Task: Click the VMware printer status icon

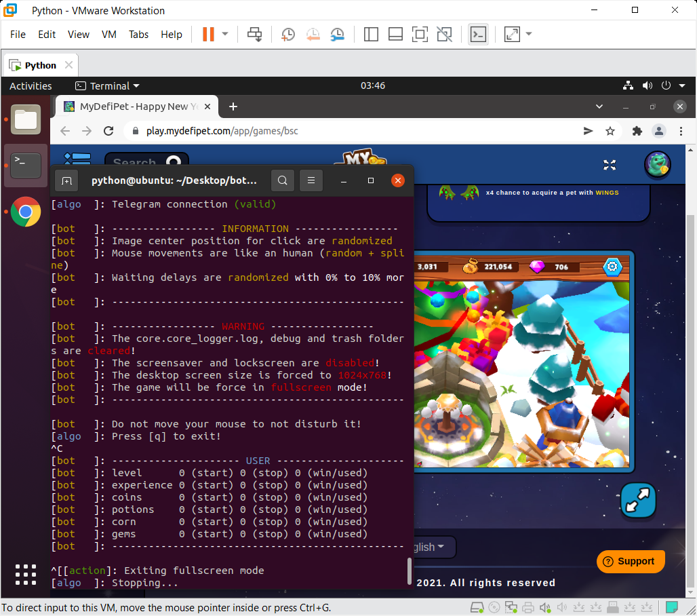Action: tap(528, 607)
